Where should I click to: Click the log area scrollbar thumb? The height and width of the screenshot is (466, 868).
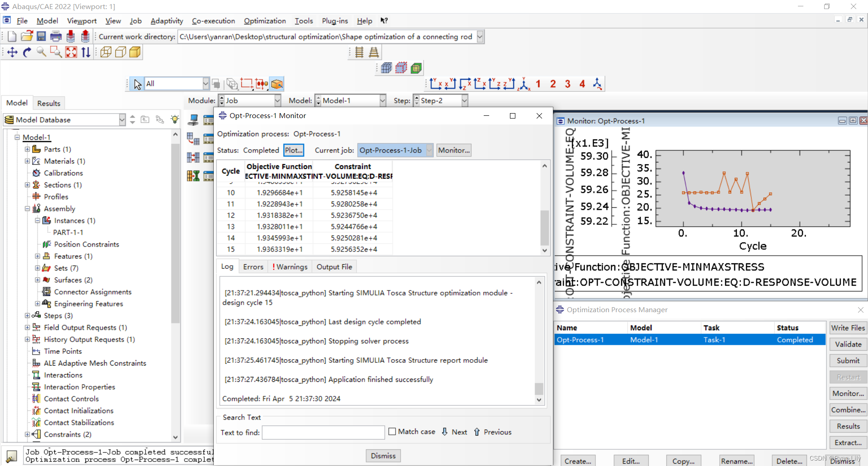pos(539,389)
